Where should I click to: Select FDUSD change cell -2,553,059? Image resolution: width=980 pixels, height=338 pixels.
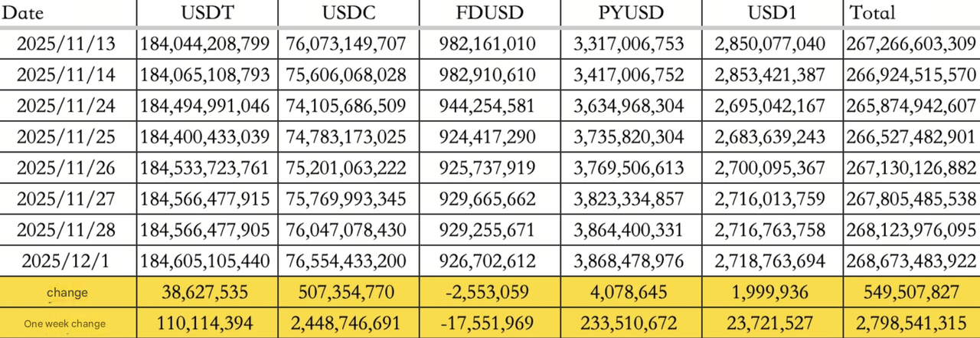click(x=488, y=293)
